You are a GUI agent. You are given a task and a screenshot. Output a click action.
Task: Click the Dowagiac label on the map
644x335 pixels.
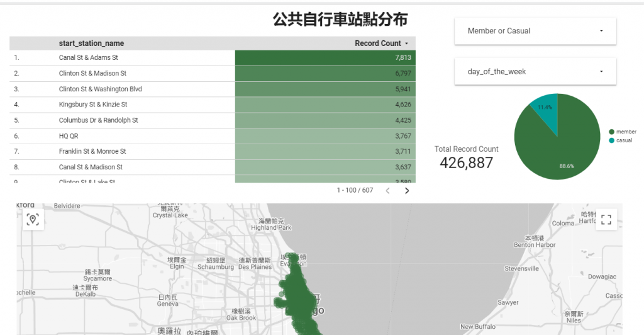point(602,277)
